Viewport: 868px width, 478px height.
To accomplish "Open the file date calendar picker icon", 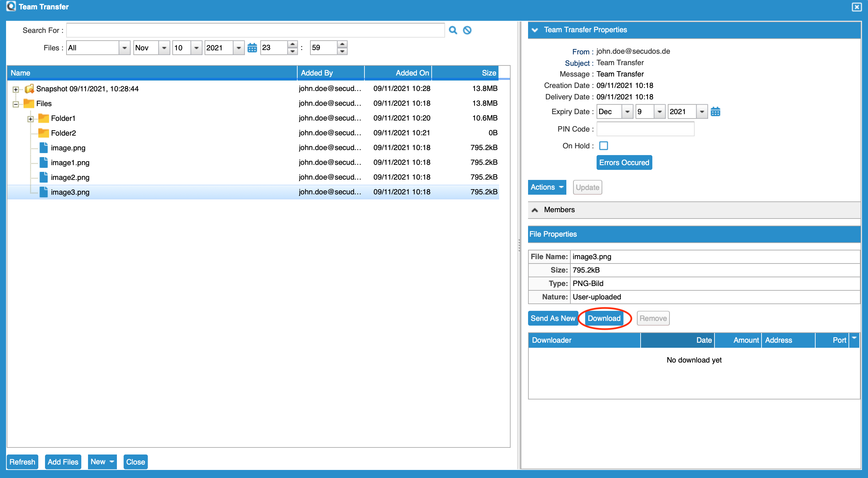I will 252,48.
